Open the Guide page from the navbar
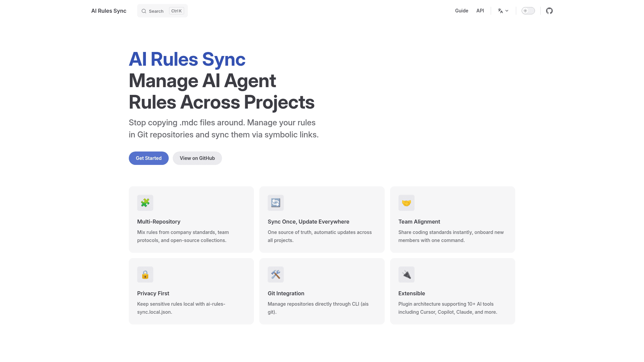The width and height of the screenshot is (644, 362). coord(462,11)
